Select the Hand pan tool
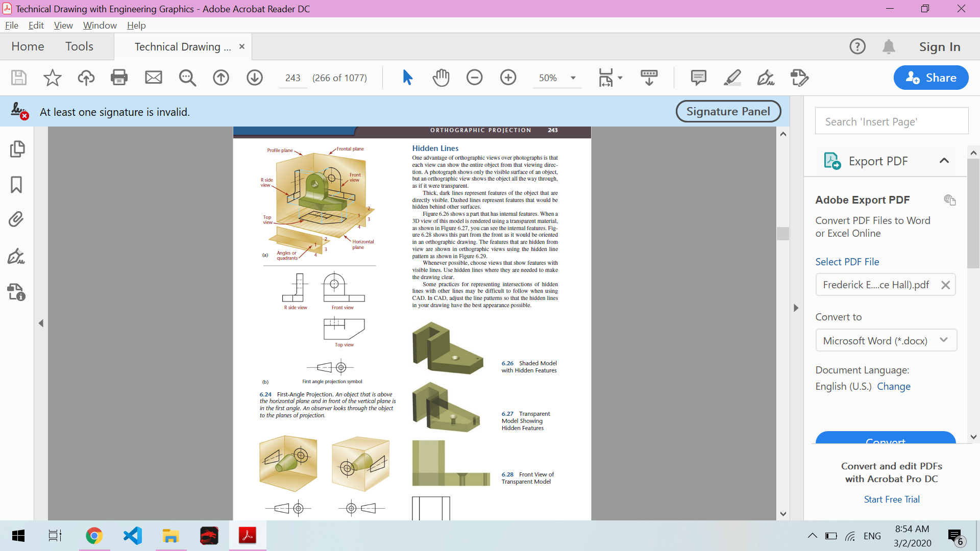 click(x=441, y=78)
